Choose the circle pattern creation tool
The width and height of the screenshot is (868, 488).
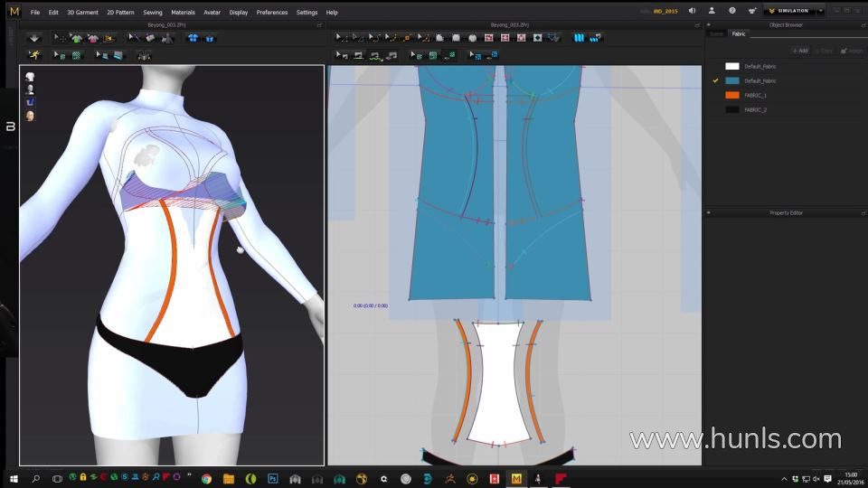click(472, 38)
